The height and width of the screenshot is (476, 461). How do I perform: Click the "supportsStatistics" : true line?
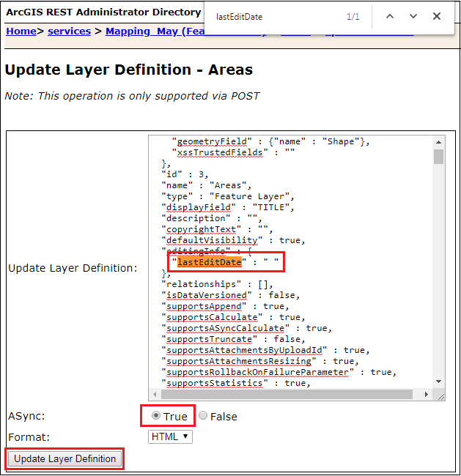236,383
